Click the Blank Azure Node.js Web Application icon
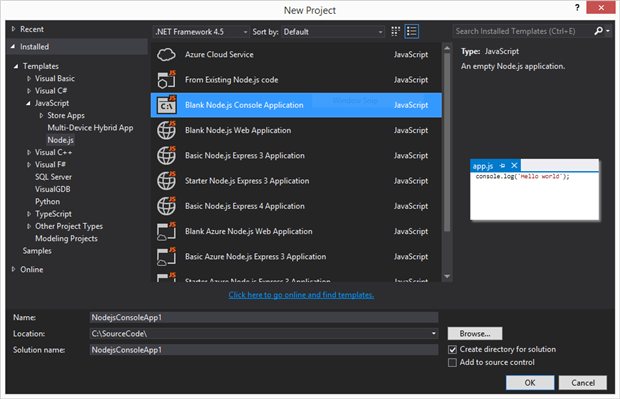 coord(166,231)
